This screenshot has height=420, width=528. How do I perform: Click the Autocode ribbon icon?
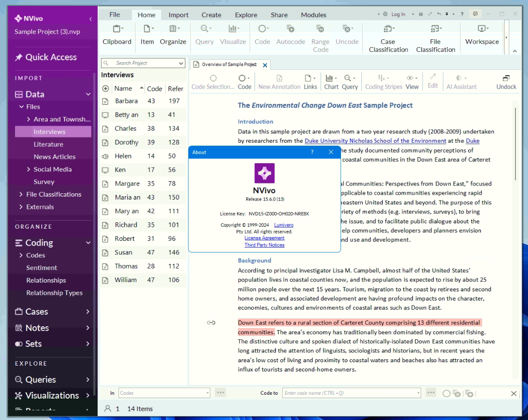pyautogui.click(x=290, y=29)
